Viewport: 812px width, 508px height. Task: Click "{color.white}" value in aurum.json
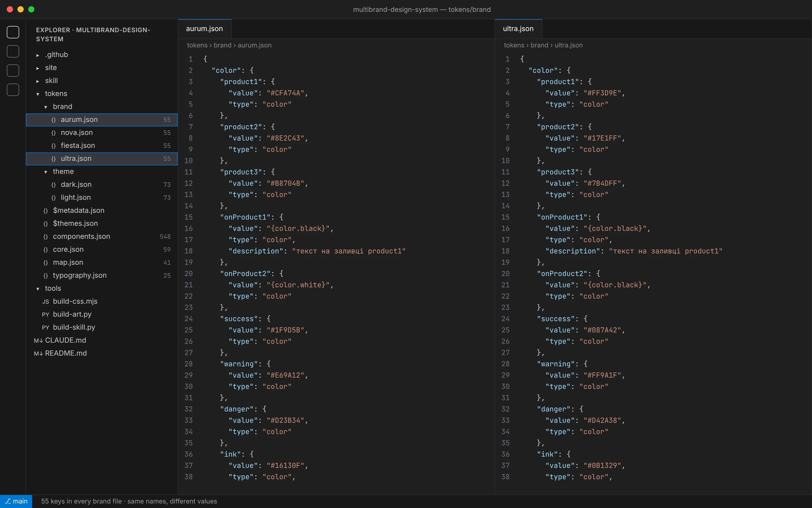298,285
